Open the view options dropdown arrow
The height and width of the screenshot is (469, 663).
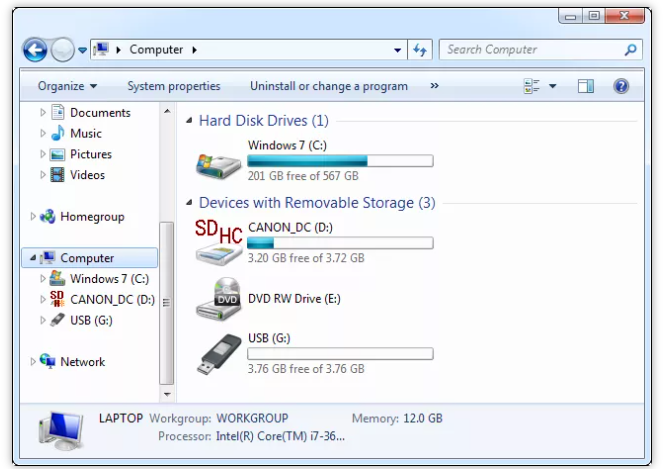(x=552, y=86)
